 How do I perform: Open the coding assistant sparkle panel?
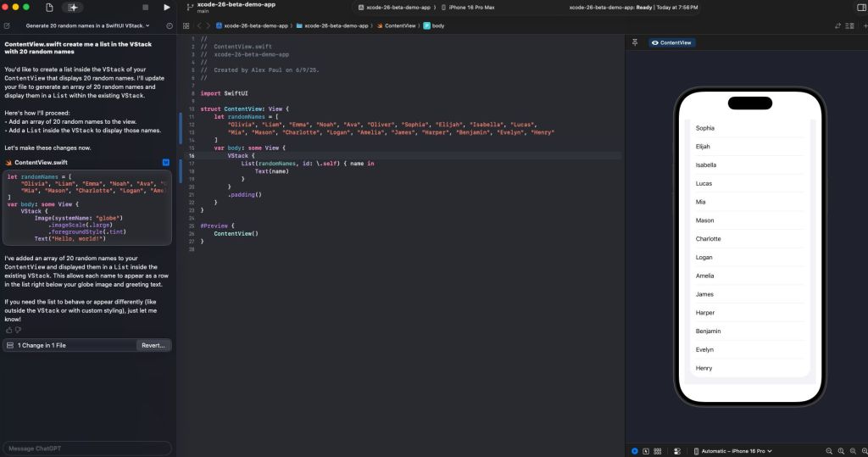(74, 8)
